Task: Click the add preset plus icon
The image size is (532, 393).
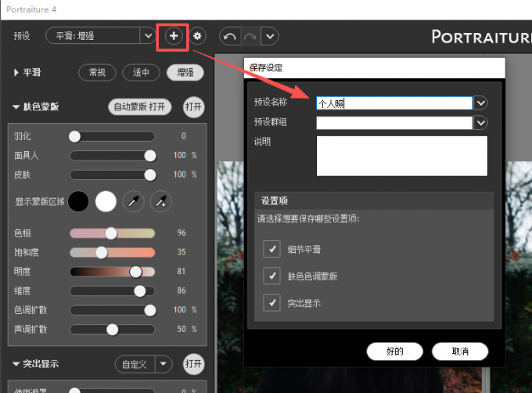Action: 174,36
